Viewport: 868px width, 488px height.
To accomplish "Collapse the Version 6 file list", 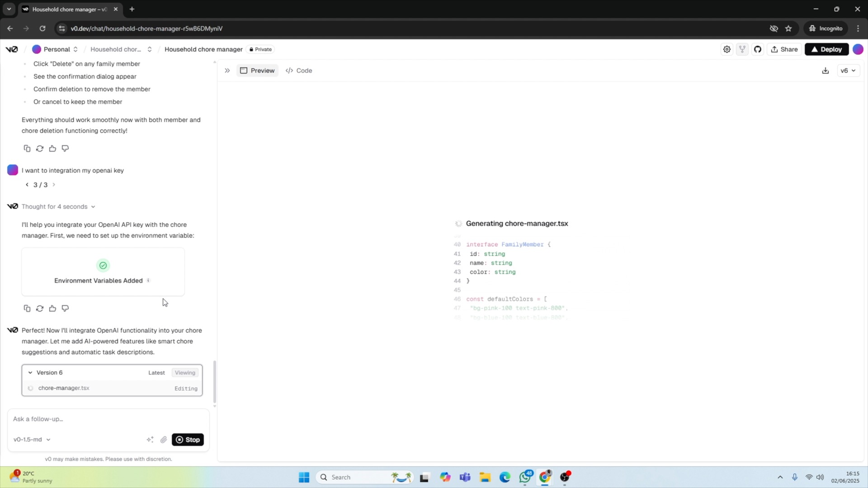I will coord(30,372).
